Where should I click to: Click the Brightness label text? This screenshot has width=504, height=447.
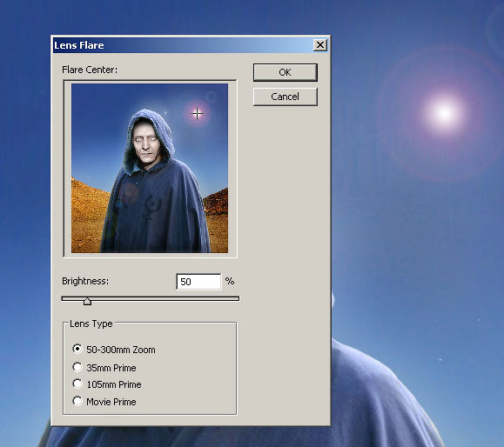click(85, 281)
